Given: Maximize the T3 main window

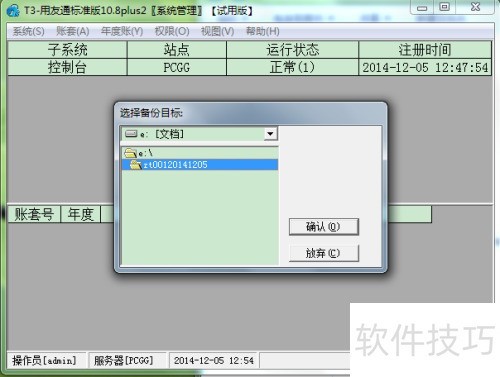Looking at the screenshot, I should [x=444, y=7].
